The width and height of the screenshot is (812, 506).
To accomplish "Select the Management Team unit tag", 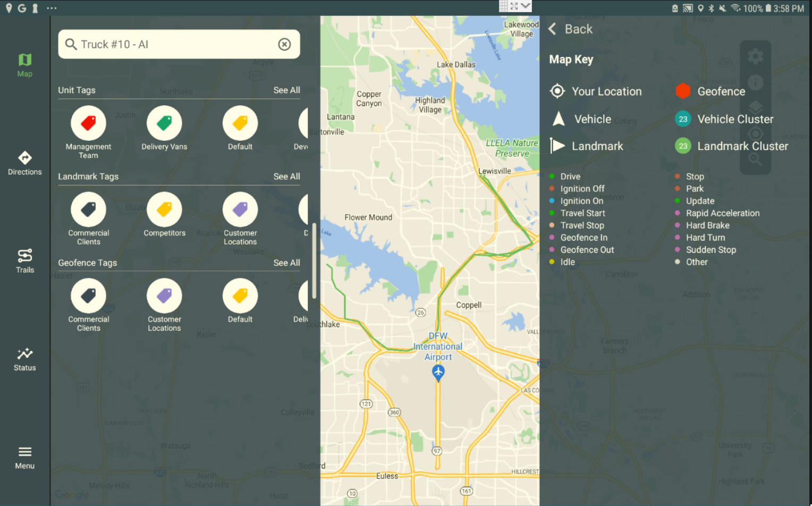I will pos(88,121).
